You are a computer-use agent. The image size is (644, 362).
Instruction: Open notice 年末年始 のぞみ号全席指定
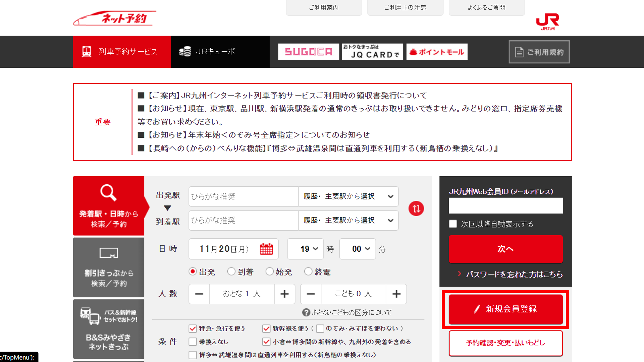click(258, 135)
